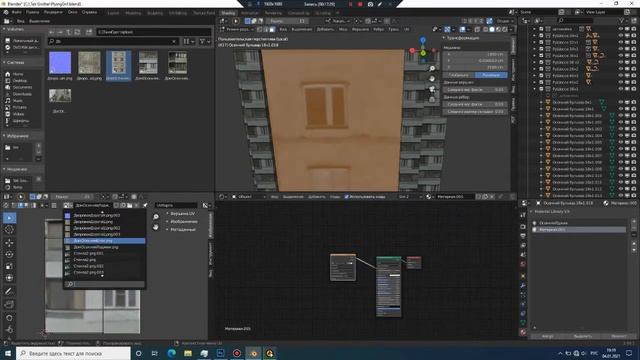Select the Cursor tool in UV editor toolbar

(x=9, y=229)
